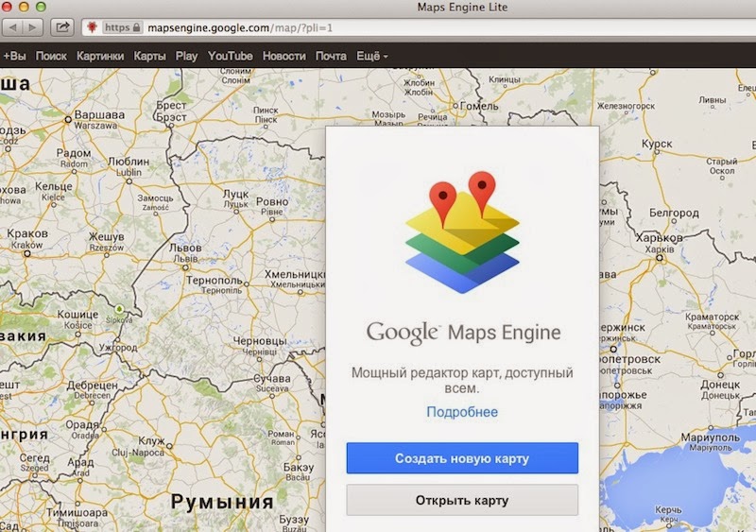Click the Черновцы city label
This screenshot has height=532, width=756.
[x=260, y=341]
